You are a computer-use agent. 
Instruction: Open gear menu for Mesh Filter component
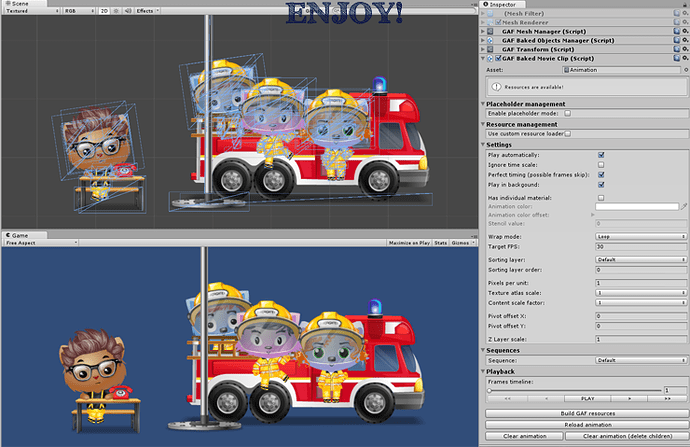(685, 13)
